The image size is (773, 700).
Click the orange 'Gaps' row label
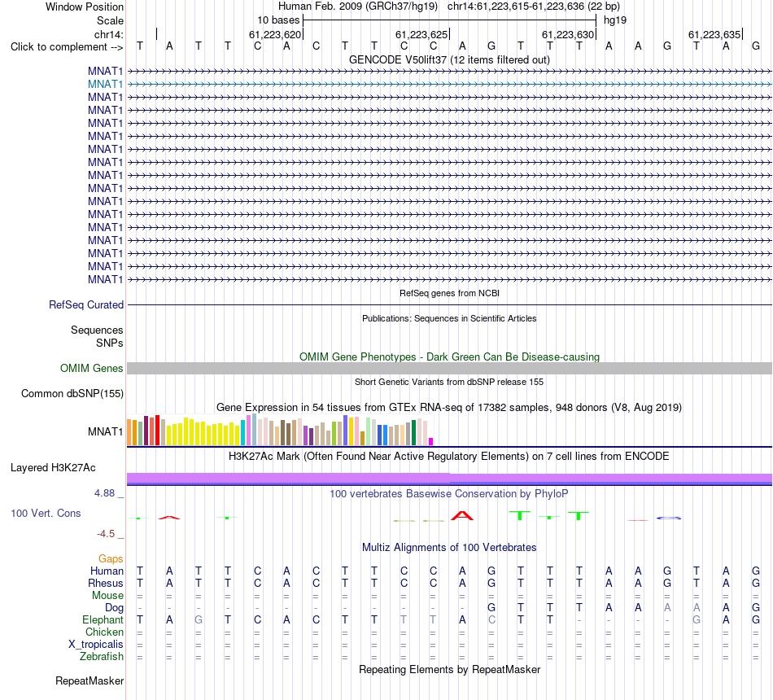click(111, 559)
